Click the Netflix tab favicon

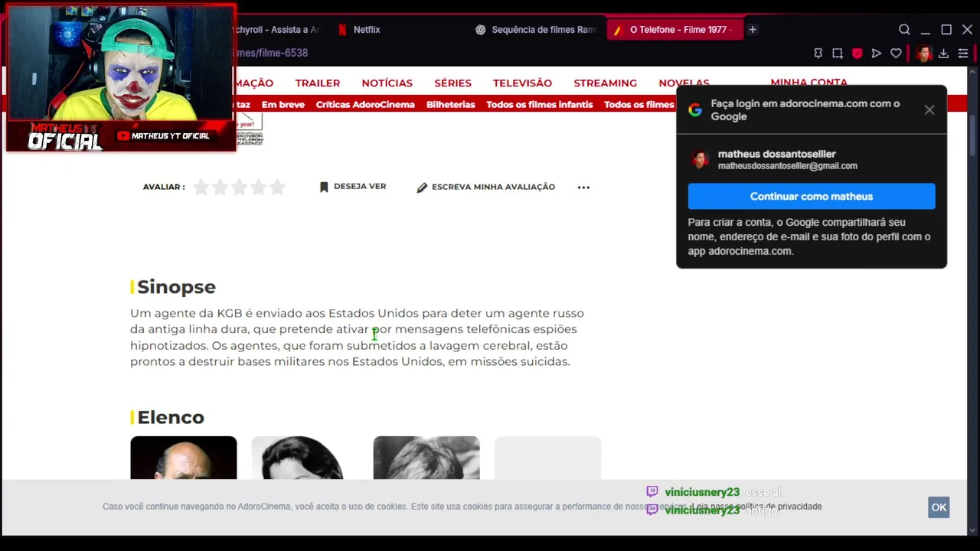click(342, 30)
